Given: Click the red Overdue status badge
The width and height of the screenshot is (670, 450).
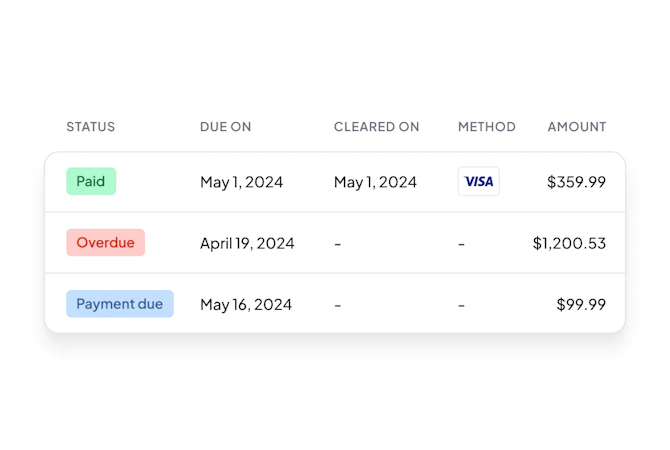Looking at the screenshot, I should click(105, 242).
